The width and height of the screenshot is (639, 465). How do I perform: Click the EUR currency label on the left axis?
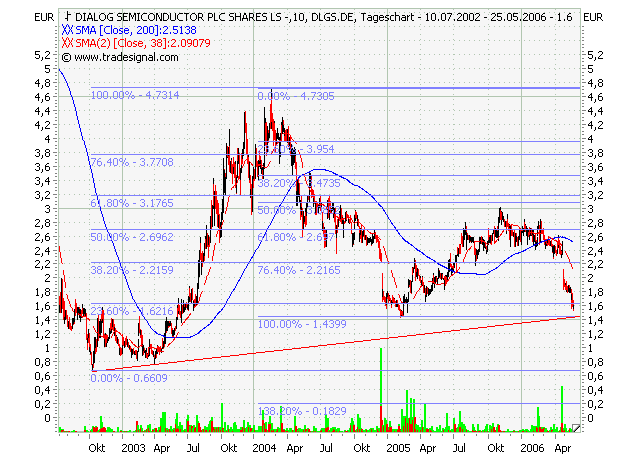44,17
